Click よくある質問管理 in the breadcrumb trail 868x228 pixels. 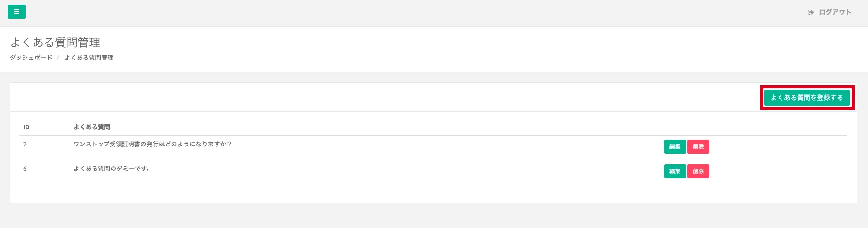pos(89,58)
